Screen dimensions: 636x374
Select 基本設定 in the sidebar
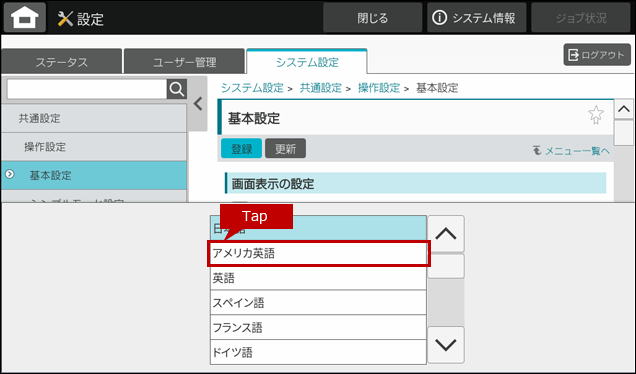(x=94, y=175)
